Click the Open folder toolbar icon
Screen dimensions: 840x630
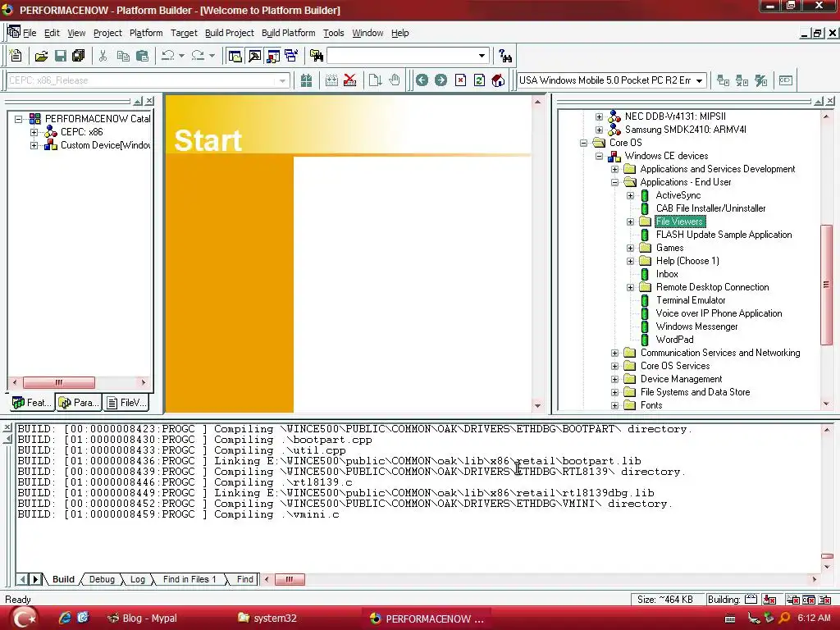(x=41, y=56)
